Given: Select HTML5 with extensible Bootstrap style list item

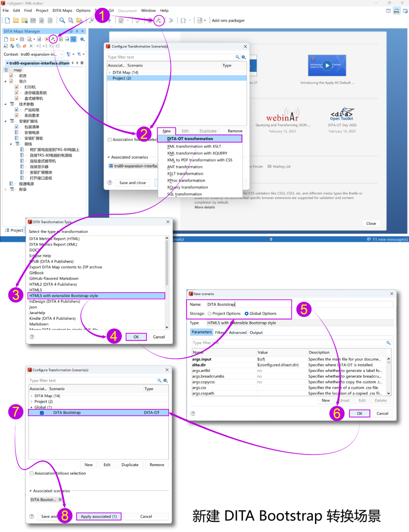Looking at the screenshot, I should tap(96, 296).
